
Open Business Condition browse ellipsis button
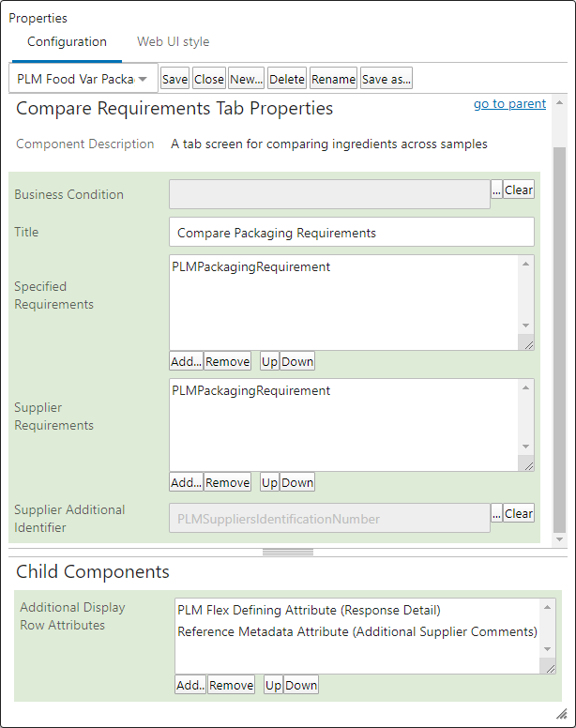496,190
